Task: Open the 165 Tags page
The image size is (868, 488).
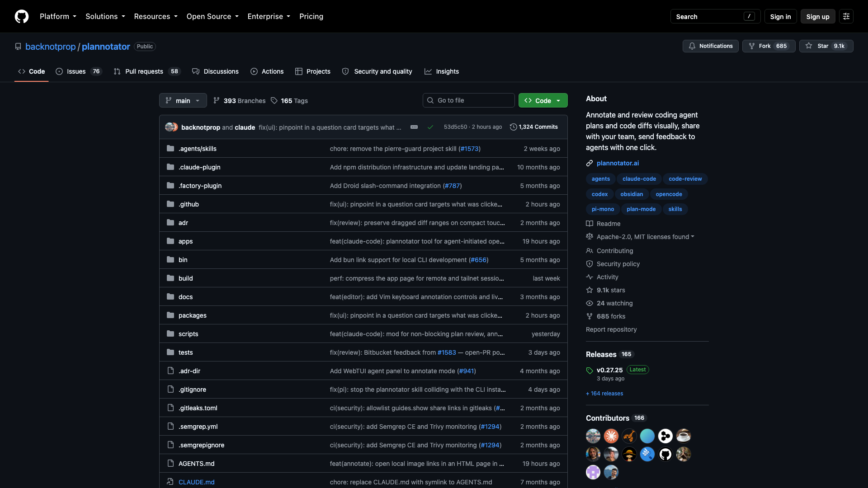Action: (x=289, y=100)
